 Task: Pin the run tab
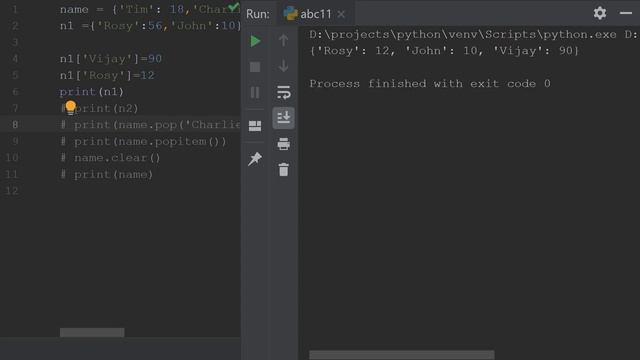255,159
